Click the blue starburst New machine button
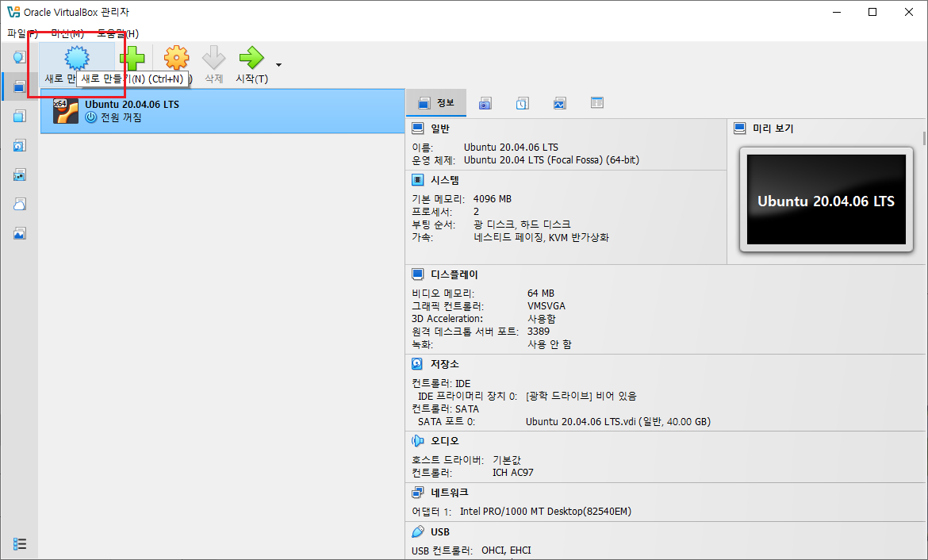 click(77, 58)
